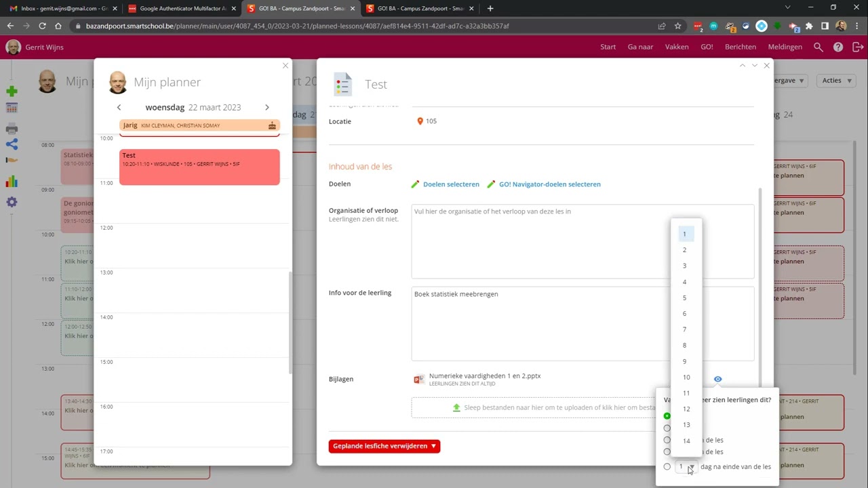Click the Chrome side panel icon
This screenshot has width=868, height=488.
[x=825, y=26]
